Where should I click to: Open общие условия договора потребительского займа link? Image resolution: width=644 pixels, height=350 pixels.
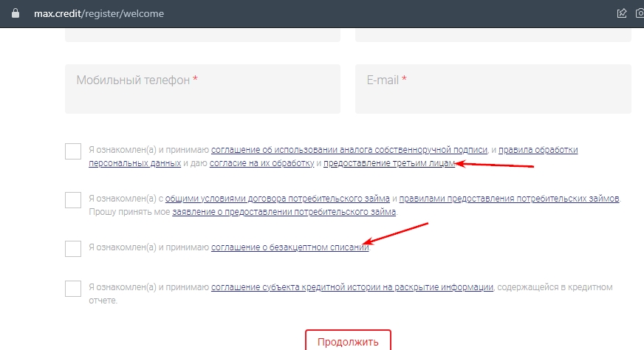(277, 199)
